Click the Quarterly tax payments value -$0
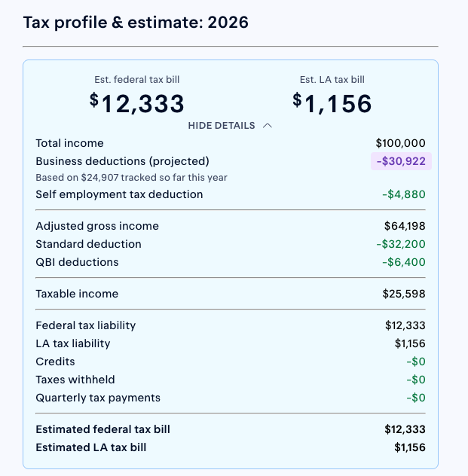This screenshot has height=476, width=468. [416, 398]
